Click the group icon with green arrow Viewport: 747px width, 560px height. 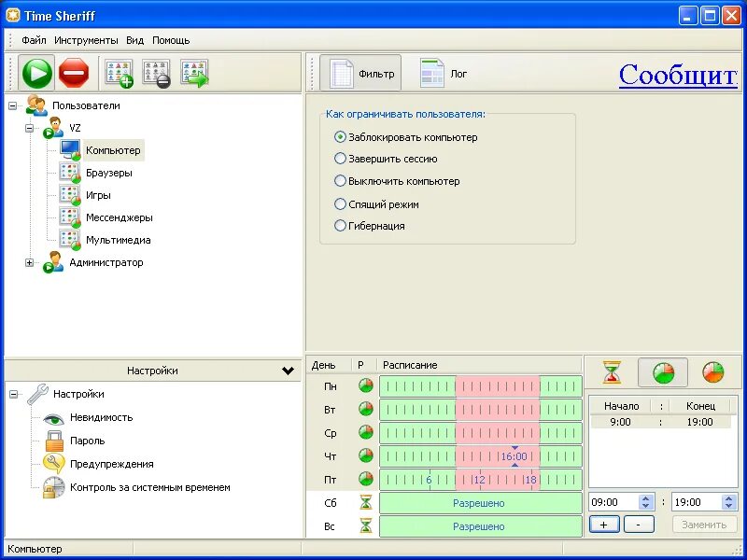click(x=194, y=74)
